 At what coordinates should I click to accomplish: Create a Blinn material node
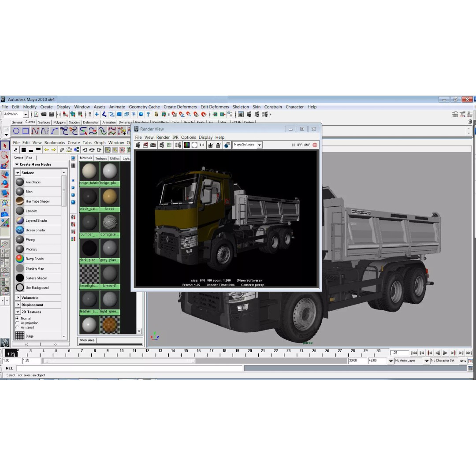point(38,192)
